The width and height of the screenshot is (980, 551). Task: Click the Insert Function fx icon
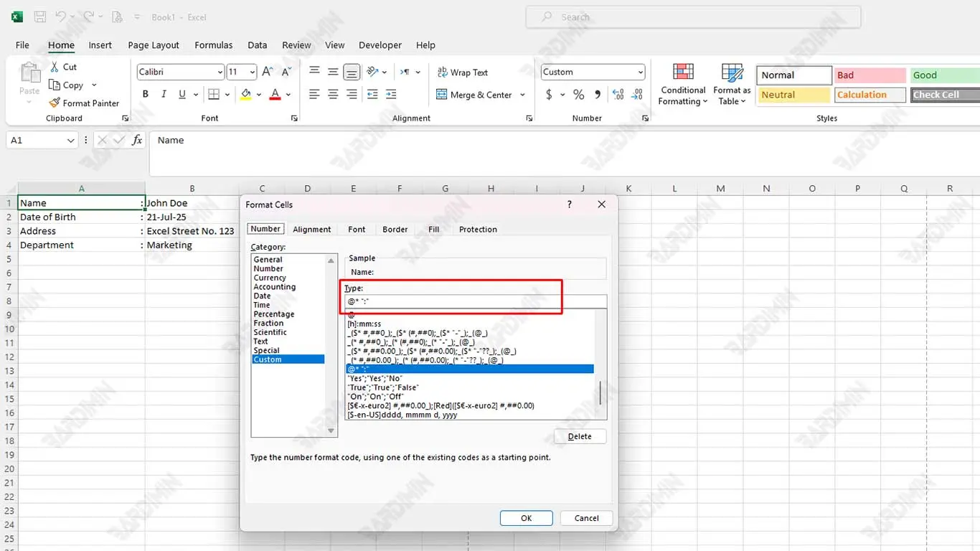[x=137, y=141]
